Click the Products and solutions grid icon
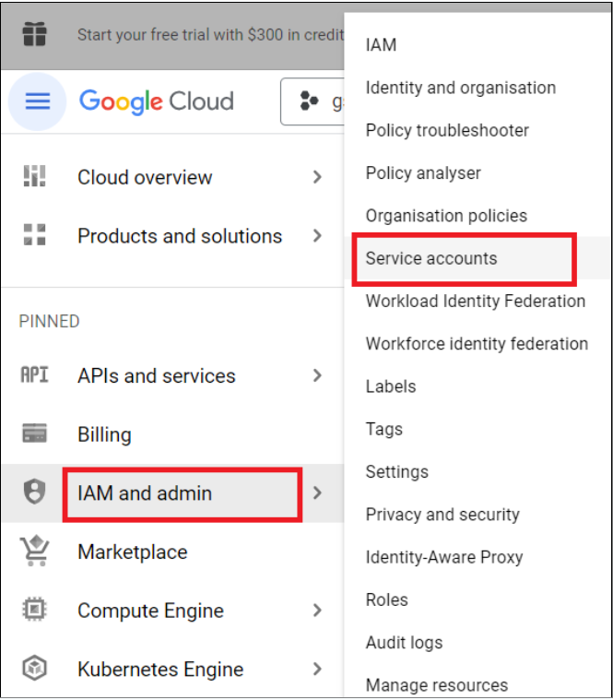The image size is (613, 700). [34, 235]
